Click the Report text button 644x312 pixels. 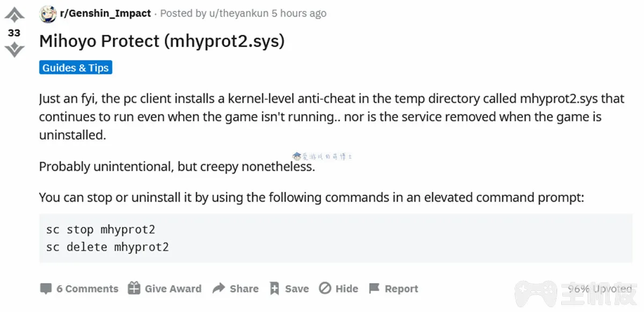[x=401, y=288]
